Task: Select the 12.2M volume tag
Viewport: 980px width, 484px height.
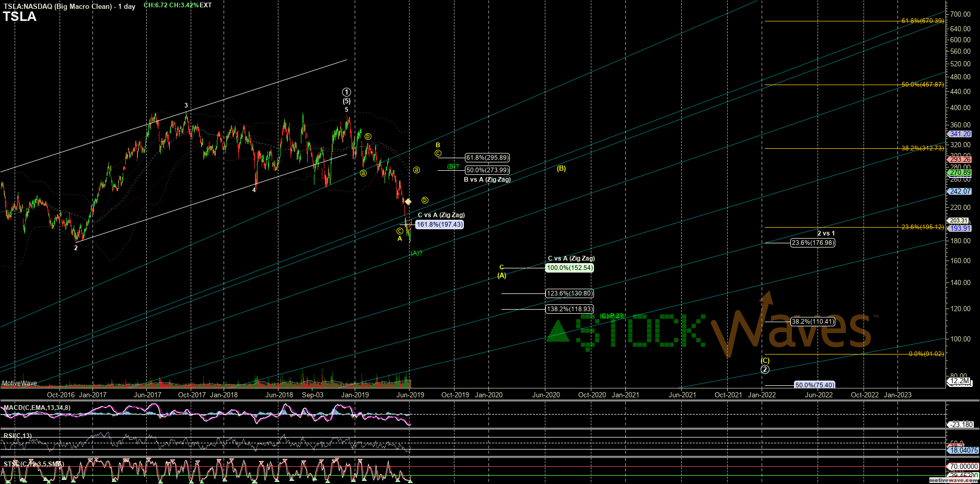Action: (960, 381)
